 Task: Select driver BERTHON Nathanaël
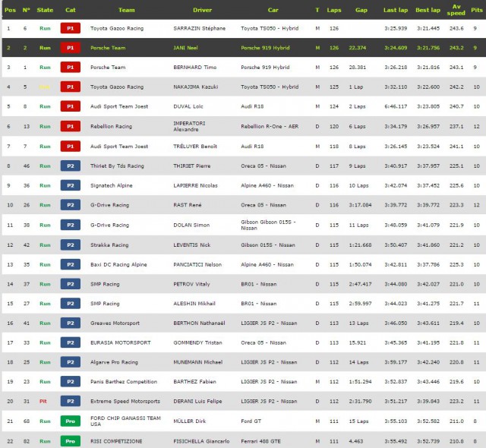pos(199,323)
